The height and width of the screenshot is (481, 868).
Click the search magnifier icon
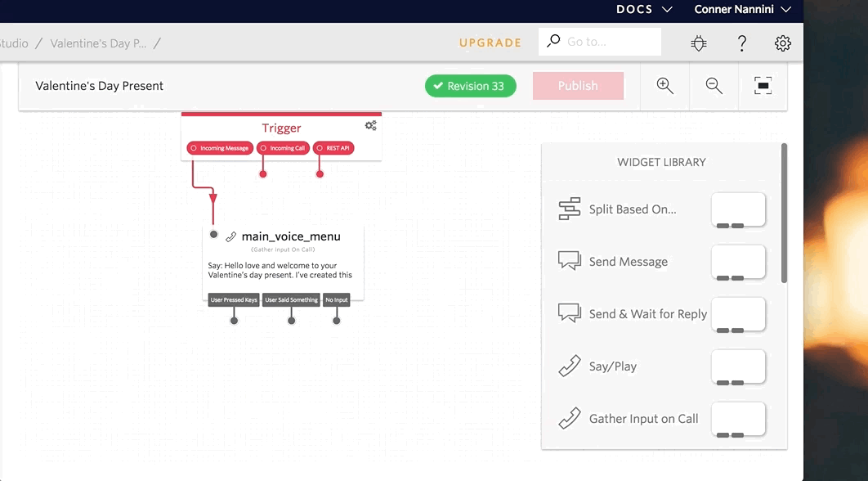point(553,42)
